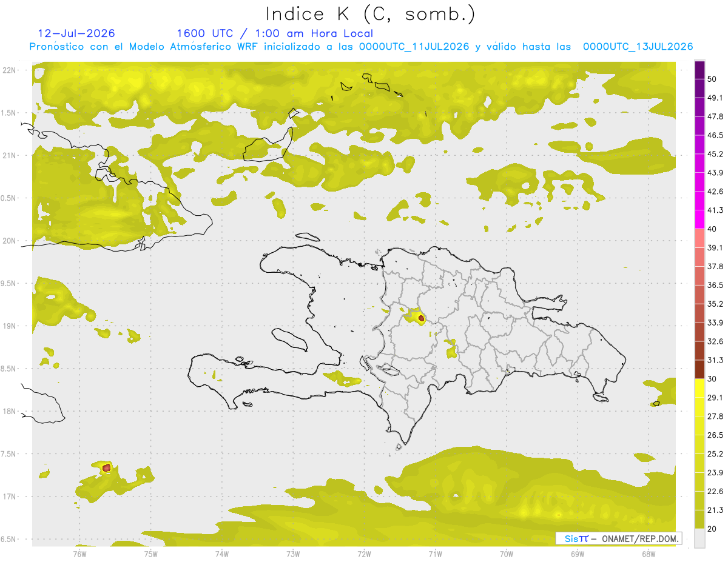This screenshot has width=728, height=562.
Task: Click the colorbar value 29.1
Action: 715,398
